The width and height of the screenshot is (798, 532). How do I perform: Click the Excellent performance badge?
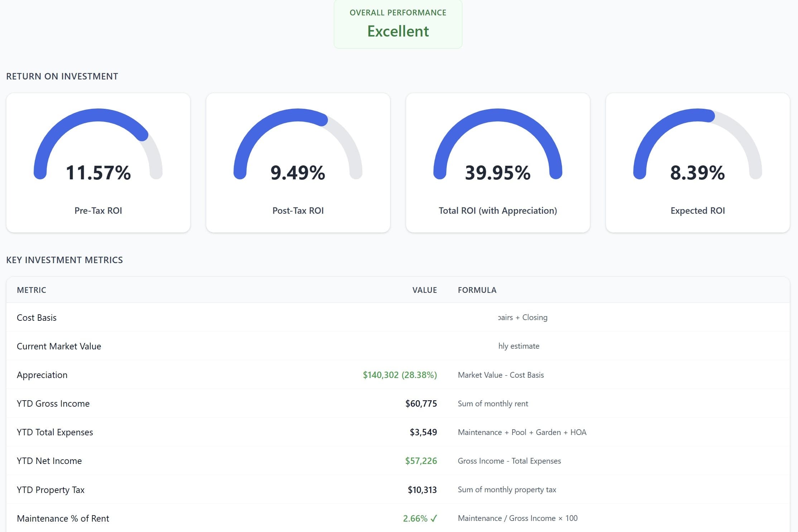tap(398, 31)
